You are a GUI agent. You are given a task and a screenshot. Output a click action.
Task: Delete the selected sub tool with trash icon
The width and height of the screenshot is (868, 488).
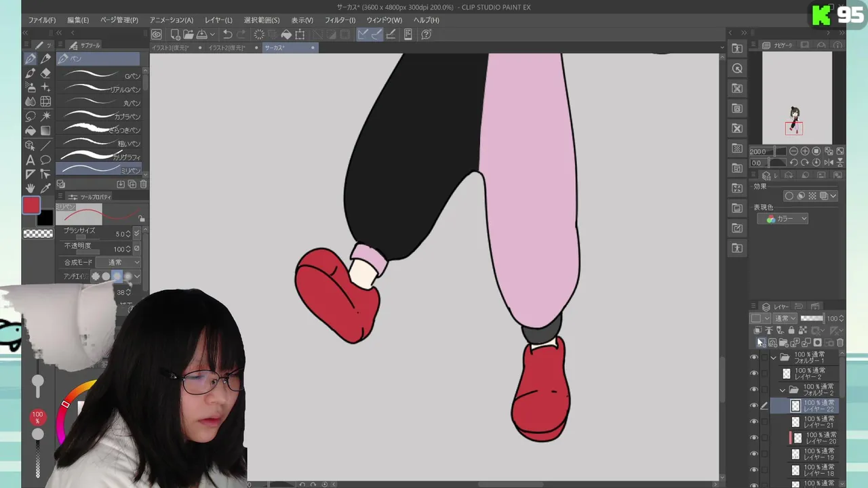(143, 184)
